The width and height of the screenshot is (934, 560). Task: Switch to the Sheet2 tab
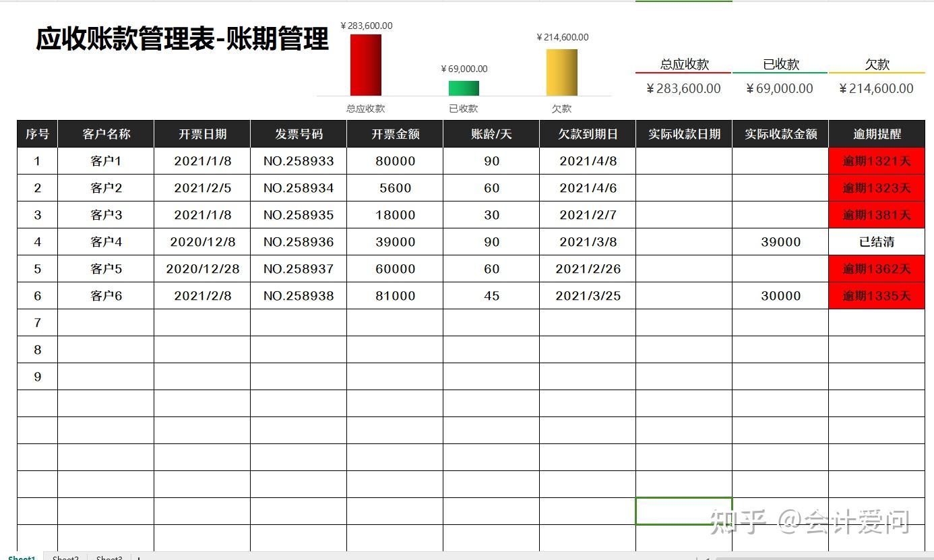tap(65, 557)
